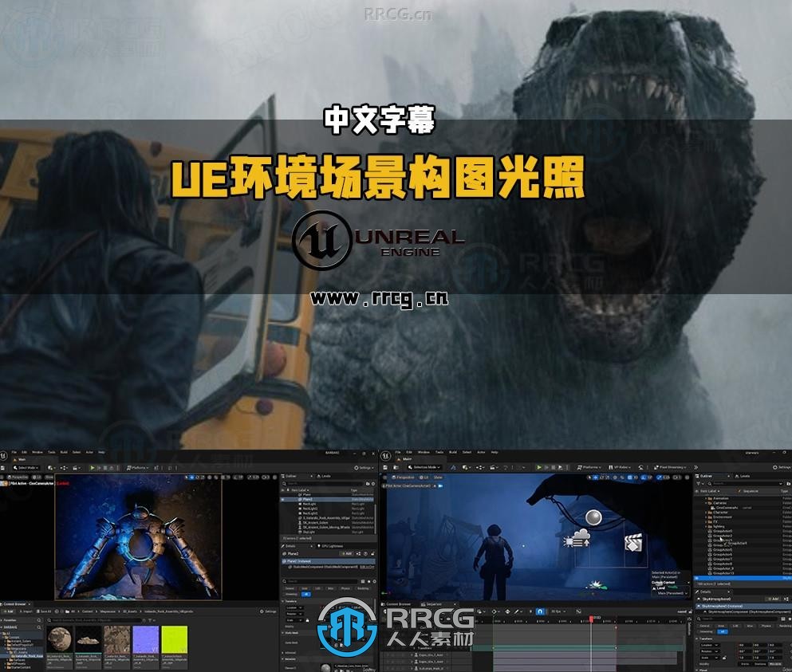The height and width of the screenshot is (672, 792).
Task: Select lime green texture thumbnail
Action: click(174, 641)
